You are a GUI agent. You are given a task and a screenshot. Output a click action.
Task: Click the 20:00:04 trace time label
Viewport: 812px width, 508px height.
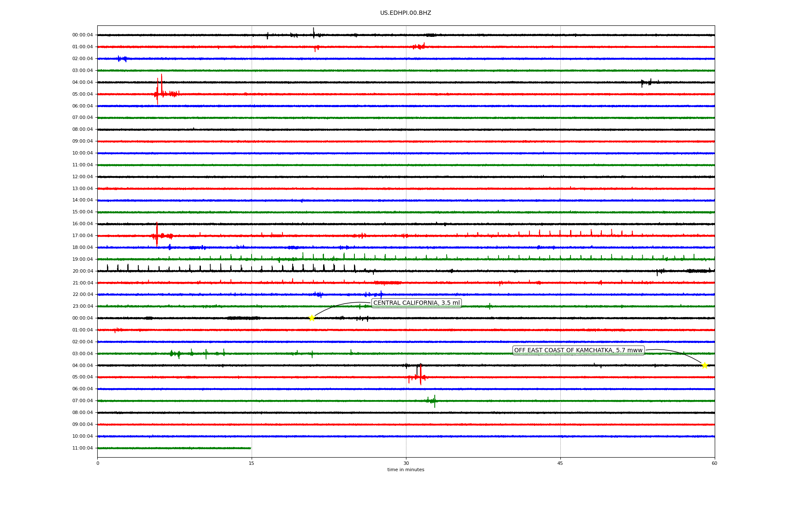coord(82,271)
